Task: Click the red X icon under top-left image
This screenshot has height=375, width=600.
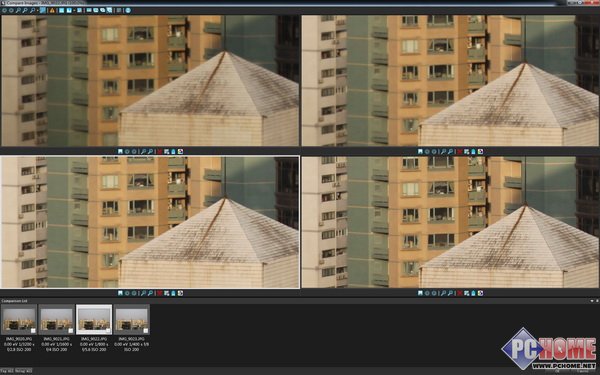Action: click(x=160, y=152)
